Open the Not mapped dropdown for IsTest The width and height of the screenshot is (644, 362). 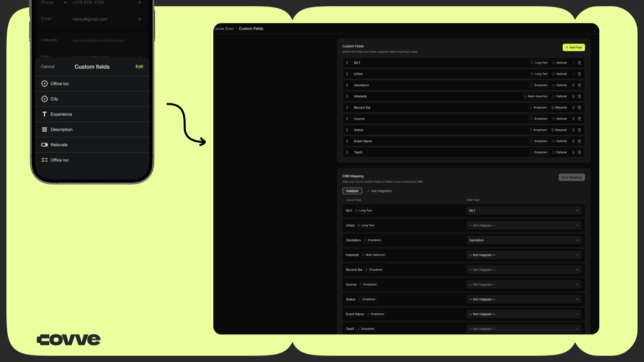coord(524,225)
